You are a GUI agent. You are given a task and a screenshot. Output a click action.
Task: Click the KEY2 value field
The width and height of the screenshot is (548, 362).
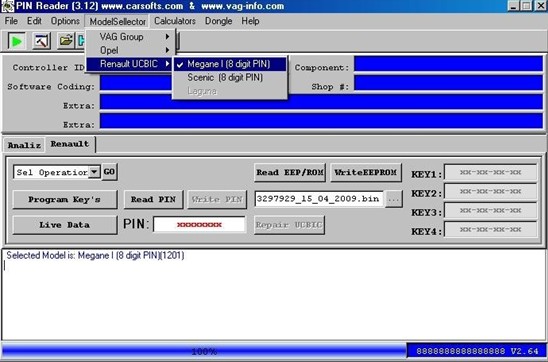490,191
